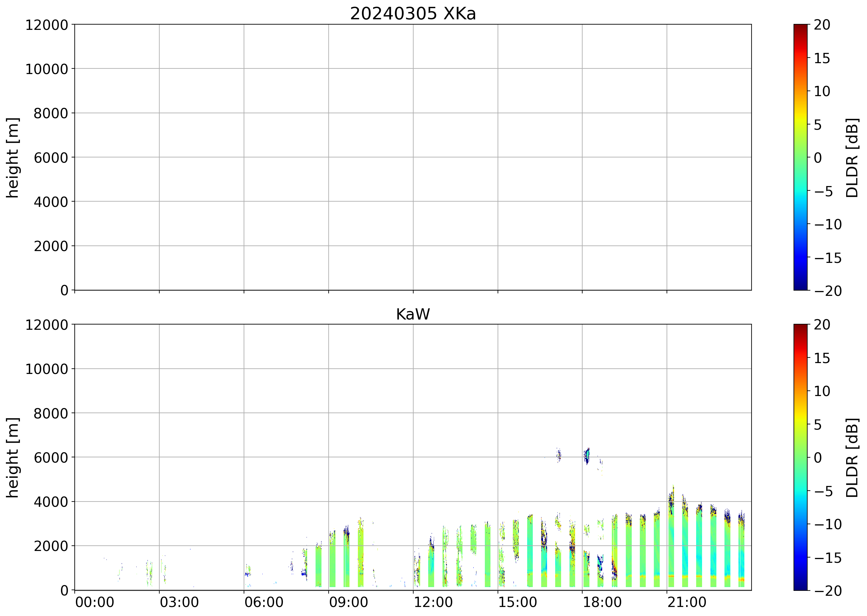This screenshot has height=616, width=867.
Task: Click the top colorbar DLDR [dB] label
Action: [852, 157]
